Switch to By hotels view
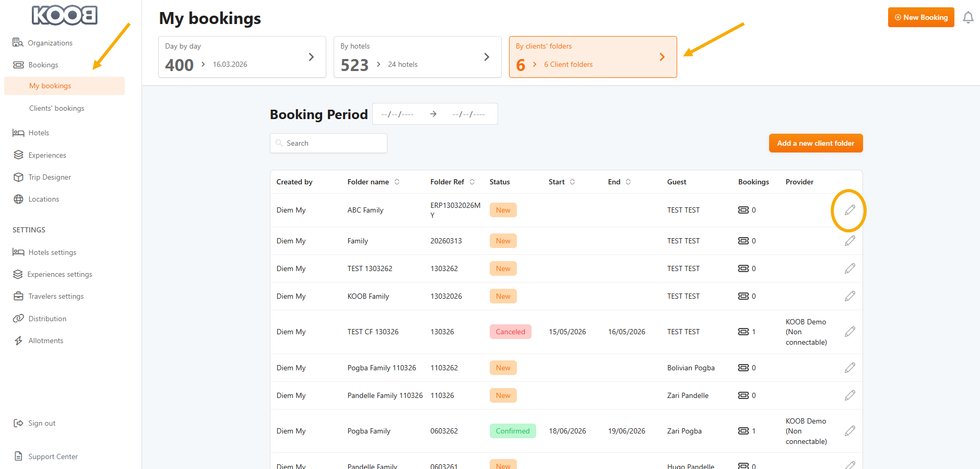 (x=417, y=57)
